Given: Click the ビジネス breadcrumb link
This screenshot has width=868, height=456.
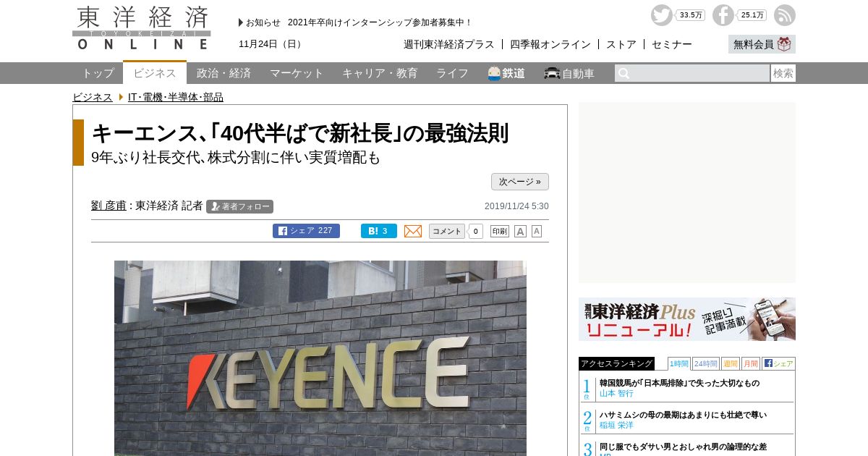Looking at the screenshot, I should click(x=93, y=97).
